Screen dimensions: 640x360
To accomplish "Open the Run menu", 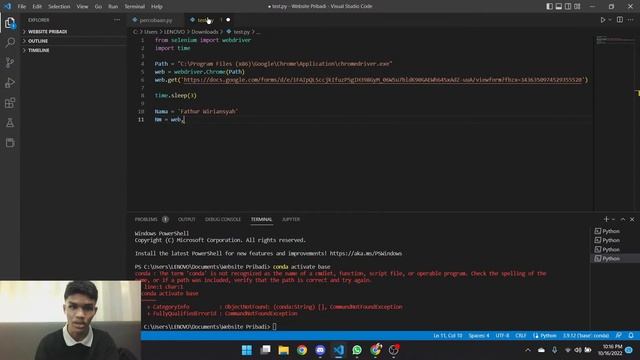I will pos(113,7).
